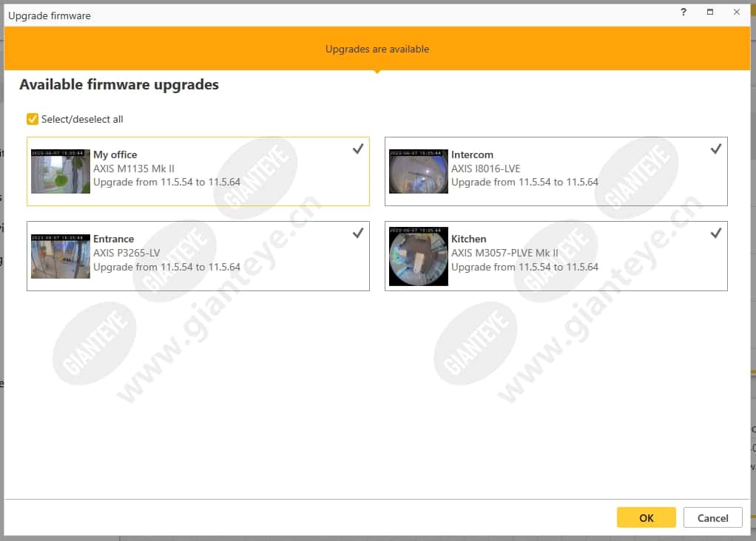Select the Kitchen device name
The width and height of the screenshot is (756, 541).
[x=469, y=239]
